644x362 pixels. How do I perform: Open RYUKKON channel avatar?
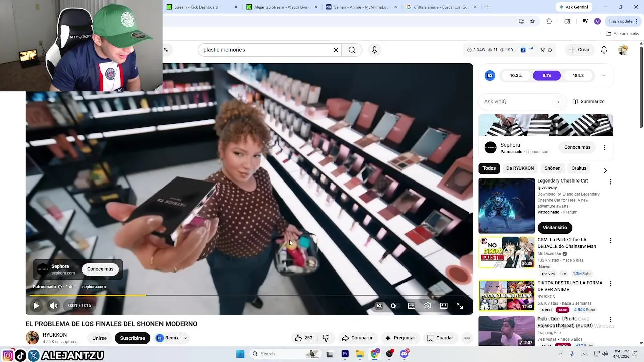pyautogui.click(x=32, y=338)
